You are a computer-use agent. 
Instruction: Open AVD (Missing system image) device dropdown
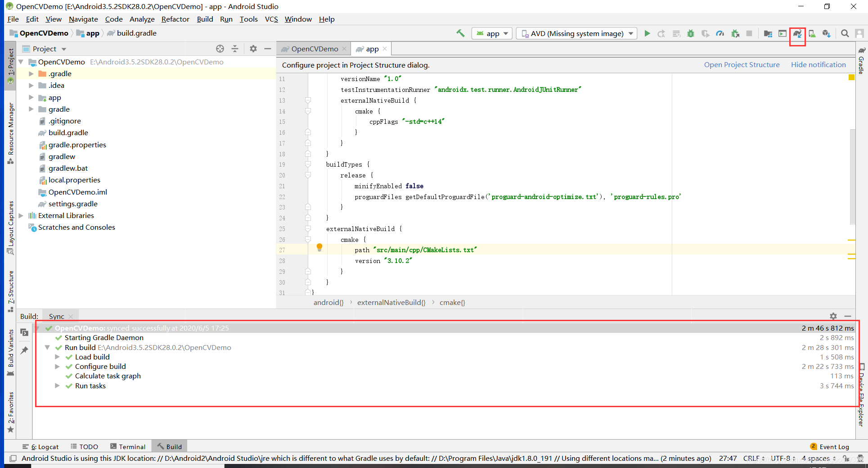click(x=577, y=33)
